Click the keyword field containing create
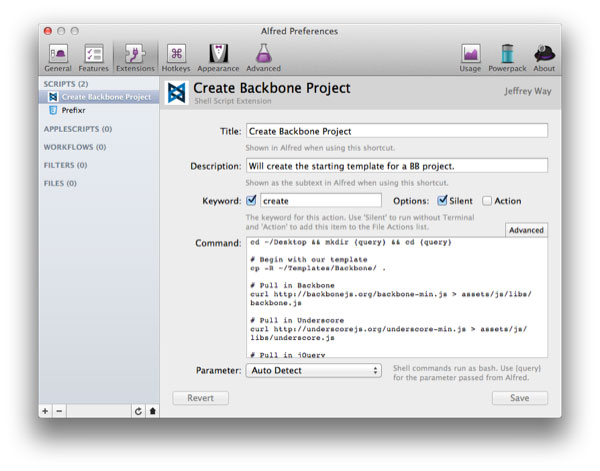 tap(321, 200)
